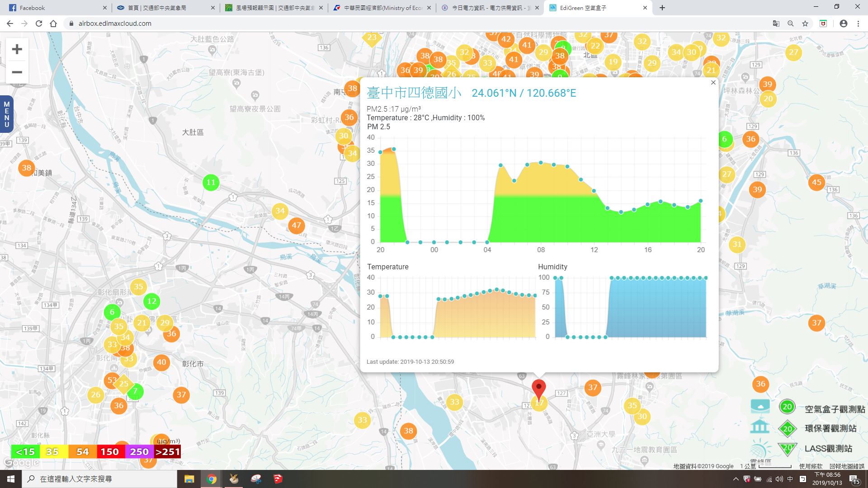Viewport: 868px width, 488px height.
Task: Open the browser home page
Action: (53, 23)
